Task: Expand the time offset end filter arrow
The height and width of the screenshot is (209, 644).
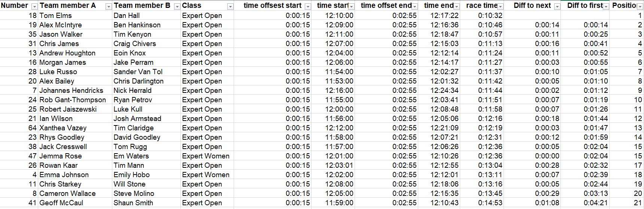Action: coord(414,6)
